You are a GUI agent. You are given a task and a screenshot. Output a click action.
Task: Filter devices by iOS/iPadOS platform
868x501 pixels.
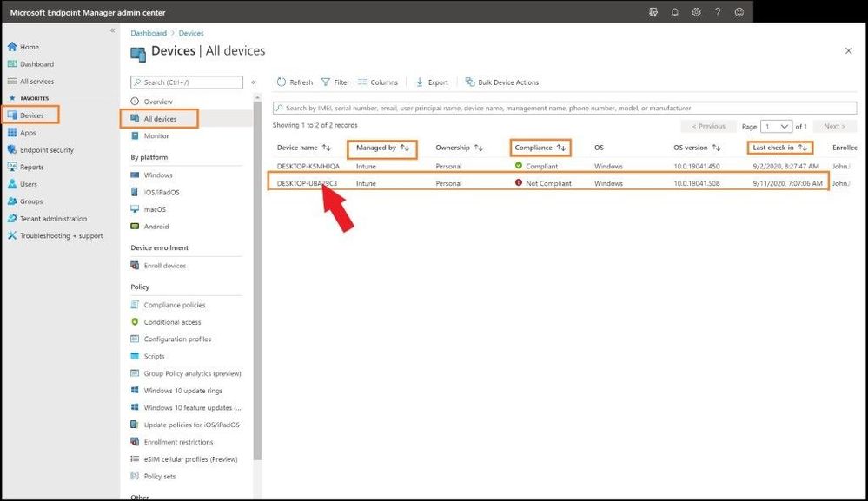155,193
